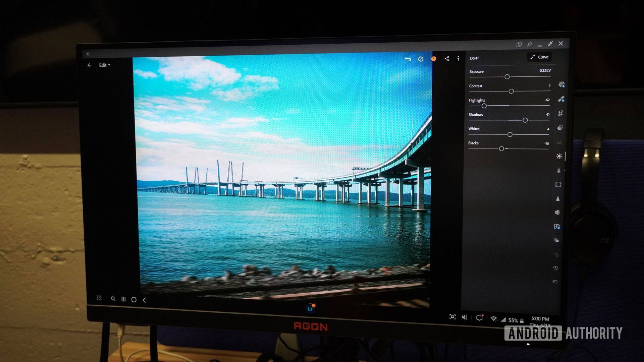The image size is (644, 362).
Task: Open the Versions stacked-layers icon
Action: tap(556, 240)
